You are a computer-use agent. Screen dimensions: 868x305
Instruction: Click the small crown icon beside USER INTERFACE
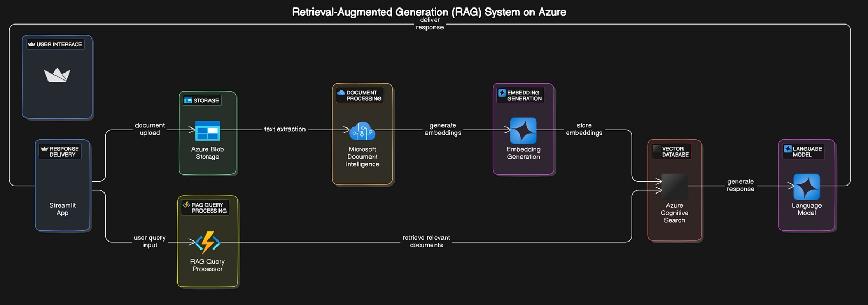point(31,44)
